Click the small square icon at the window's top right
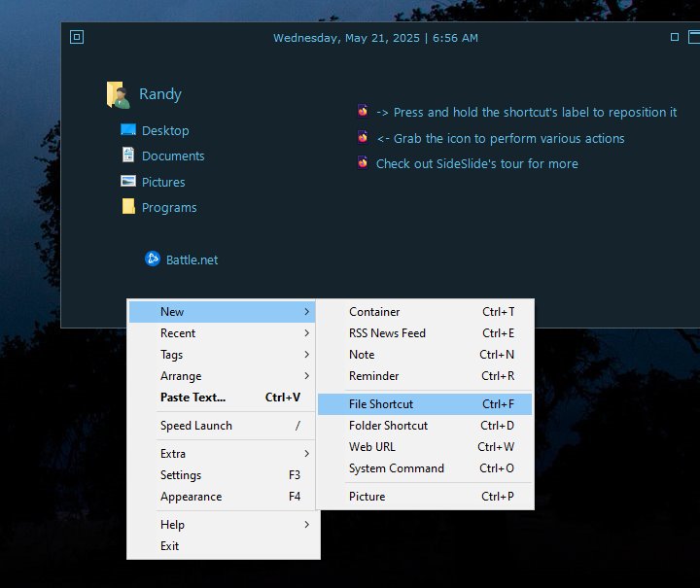 (x=675, y=37)
